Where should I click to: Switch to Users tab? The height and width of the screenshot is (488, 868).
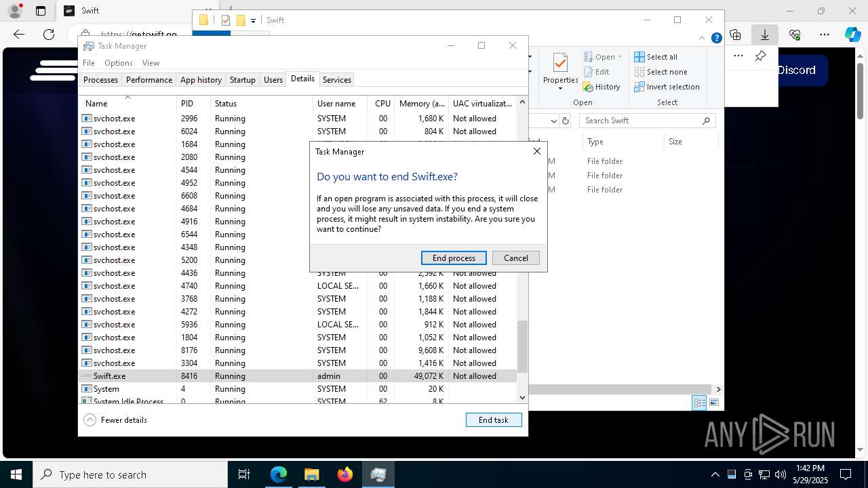[273, 79]
